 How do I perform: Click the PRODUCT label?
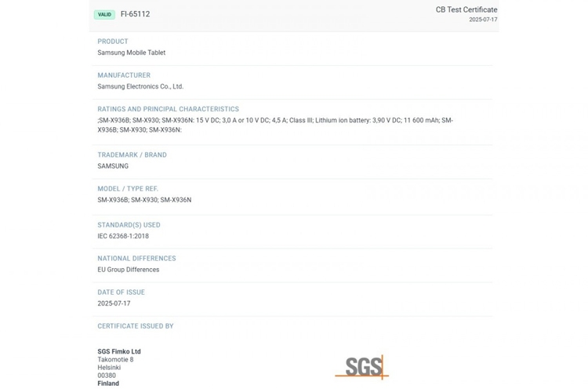[x=113, y=42]
